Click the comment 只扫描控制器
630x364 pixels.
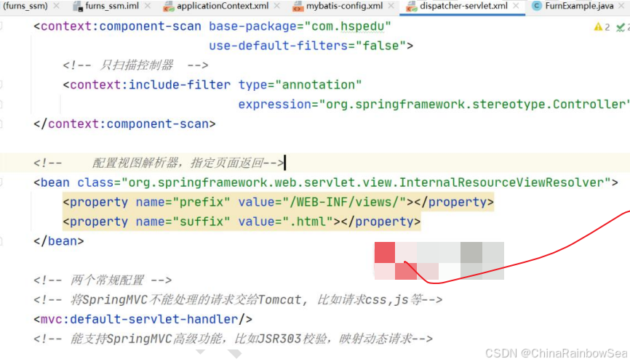pyautogui.click(x=135, y=65)
